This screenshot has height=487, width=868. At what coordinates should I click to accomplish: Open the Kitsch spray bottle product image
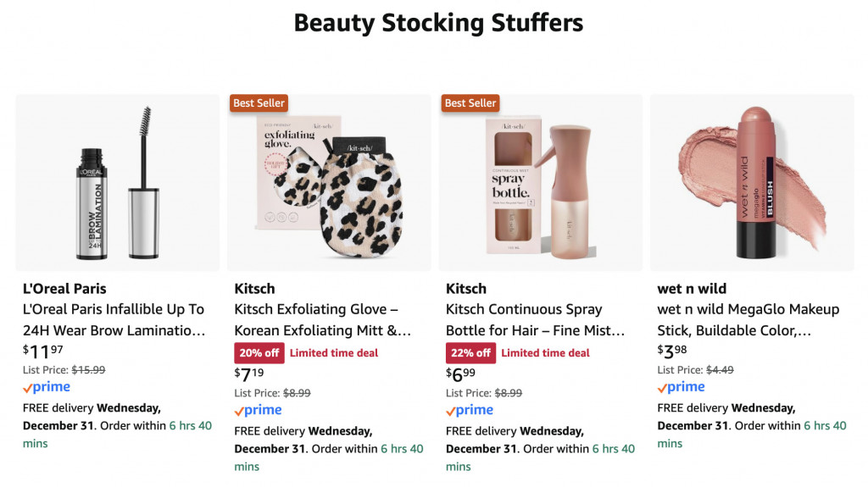[540, 182]
